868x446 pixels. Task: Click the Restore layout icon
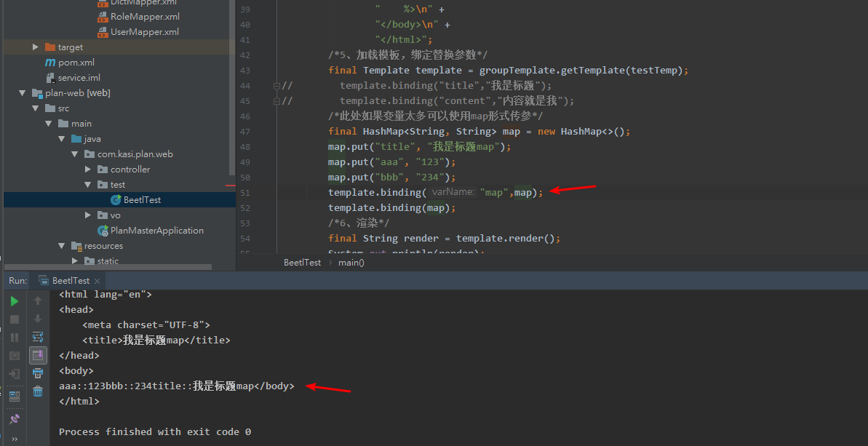pyautogui.click(x=15, y=397)
